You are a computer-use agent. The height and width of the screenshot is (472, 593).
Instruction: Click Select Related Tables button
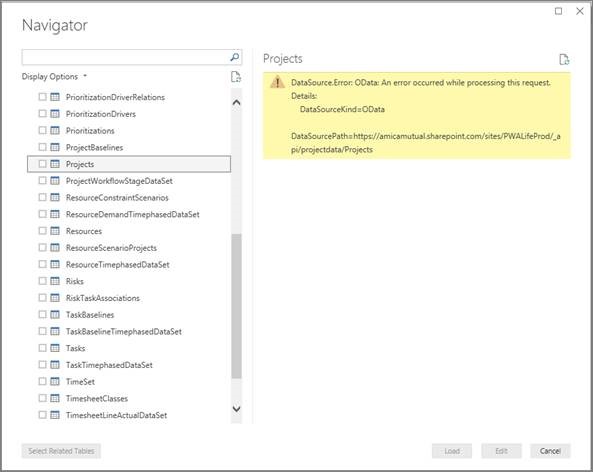(x=61, y=451)
